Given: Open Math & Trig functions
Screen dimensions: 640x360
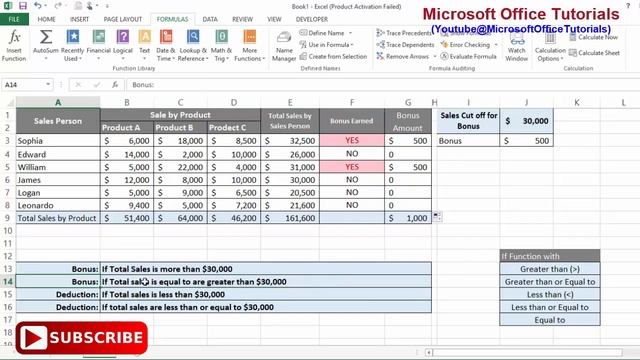Looking at the screenshot, I should (221, 45).
